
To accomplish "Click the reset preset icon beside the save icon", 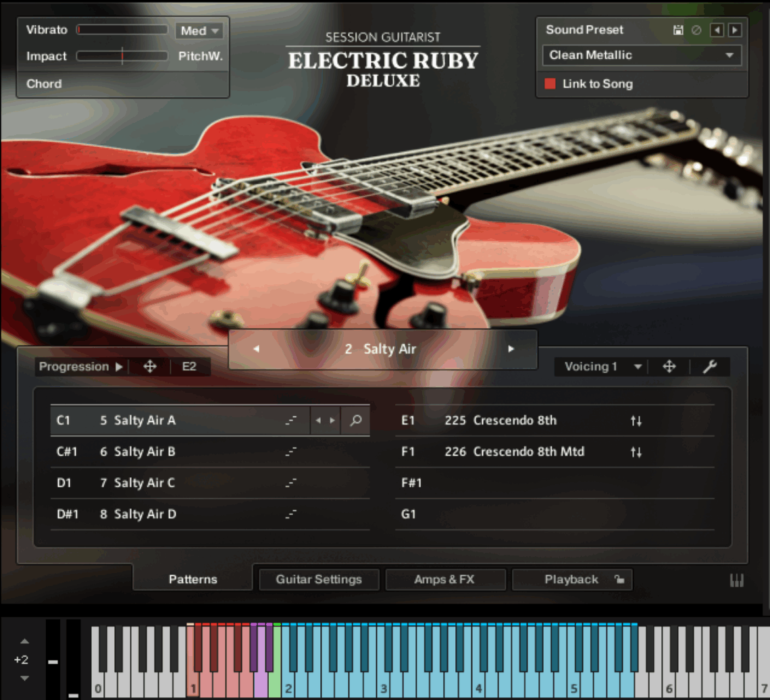I will [695, 30].
